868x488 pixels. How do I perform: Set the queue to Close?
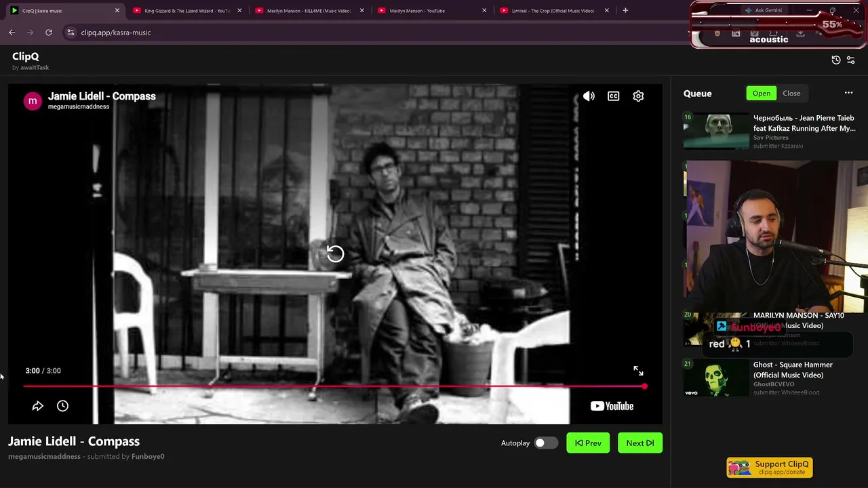point(791,94)
